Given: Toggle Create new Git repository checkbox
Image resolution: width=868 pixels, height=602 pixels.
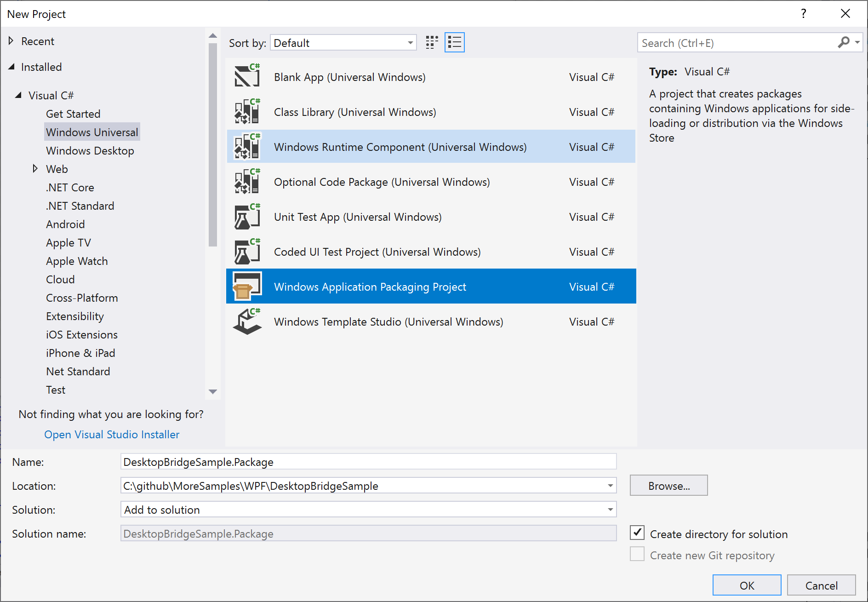Looking at the screenshot, I should pyautogui.click(x=637, y=554).
